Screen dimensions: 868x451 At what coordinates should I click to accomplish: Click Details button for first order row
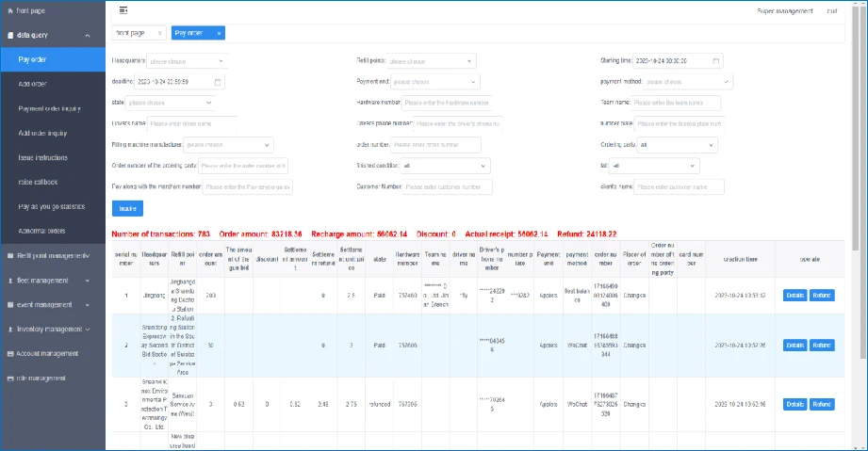[794, 296]
